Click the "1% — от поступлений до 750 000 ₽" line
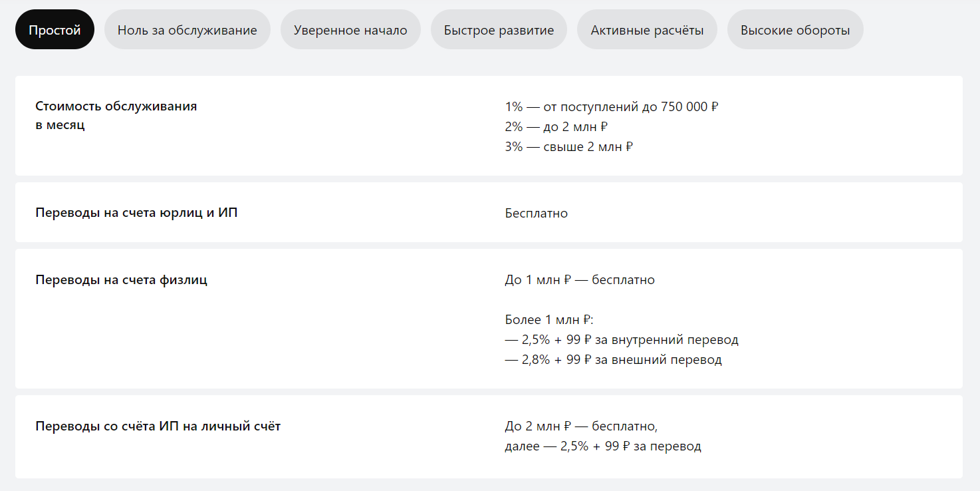Screen dimensions: 980x491 (612, 106)
